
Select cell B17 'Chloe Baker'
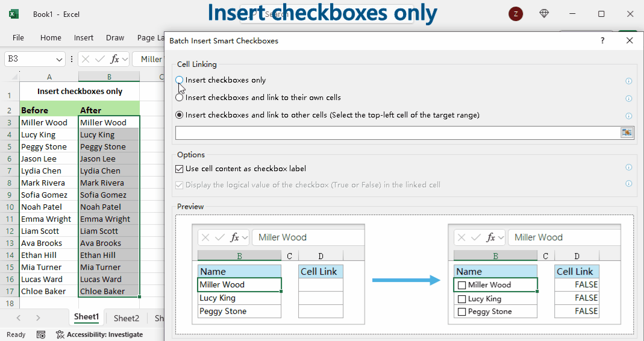click(109, 291)
